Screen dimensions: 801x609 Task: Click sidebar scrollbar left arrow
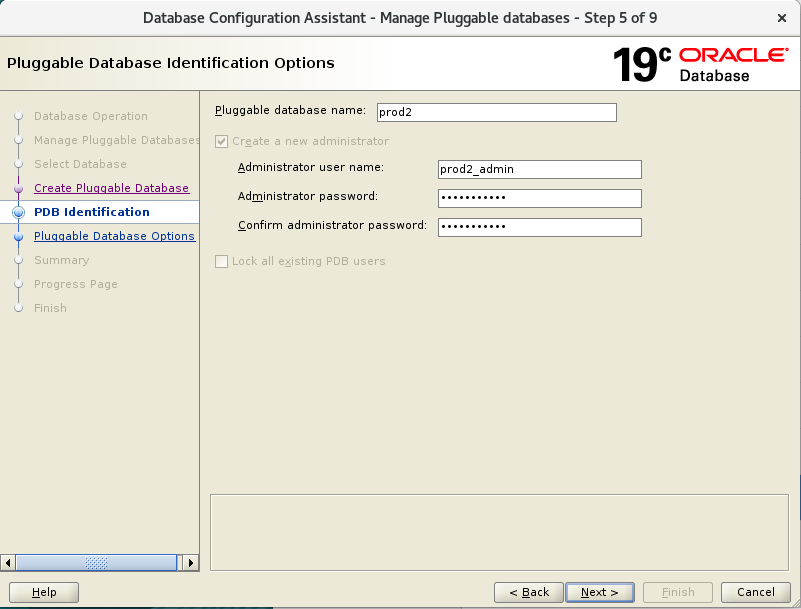[8, 563]
